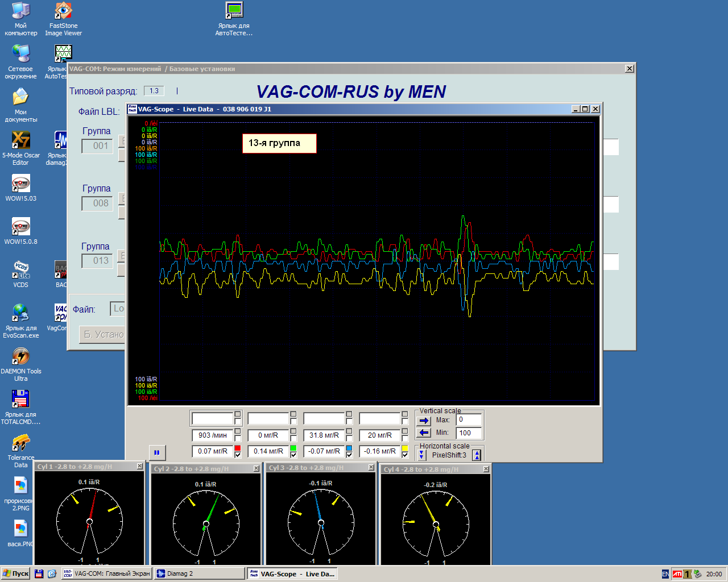The image size is (728, 582).
Task: Pick the blue color swatch for -0.07 мг/R
Action: [349, 448]
